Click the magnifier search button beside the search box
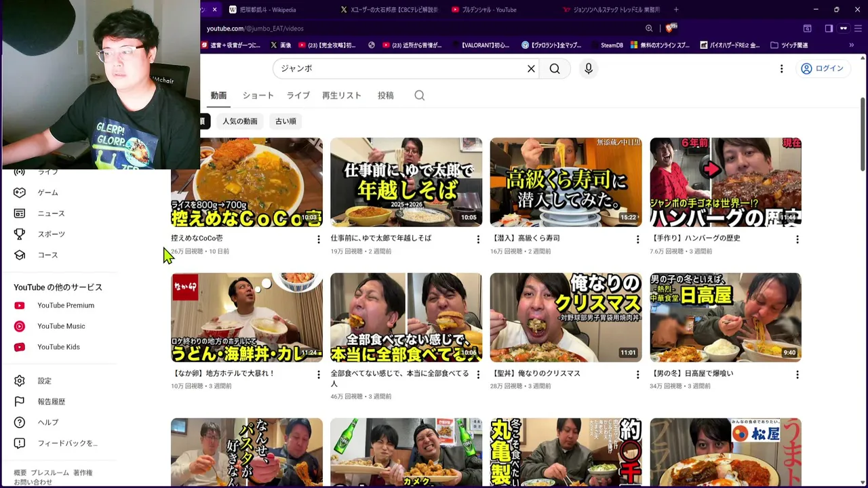 (555, 68)
